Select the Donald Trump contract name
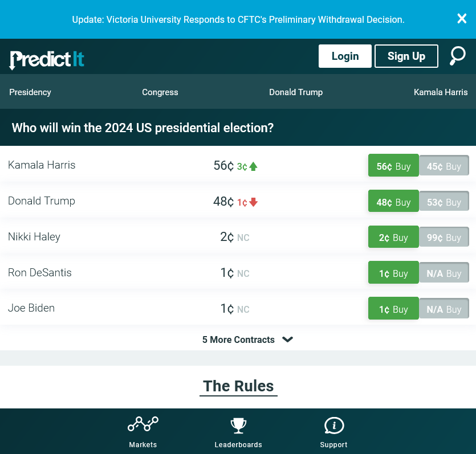This screenshot has height=454, width=476. [x=42, y=201]
